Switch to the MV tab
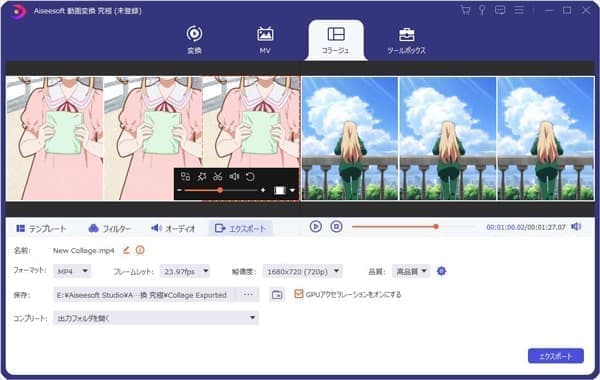Viewport: 600px width, 380px height. click(265, 40)
